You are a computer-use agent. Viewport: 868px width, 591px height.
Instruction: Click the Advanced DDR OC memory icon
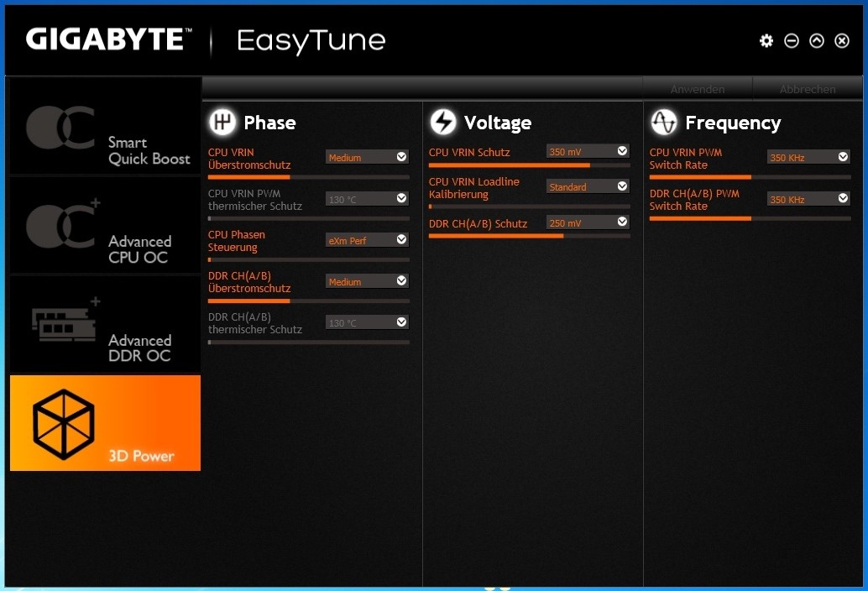point(65,321)
